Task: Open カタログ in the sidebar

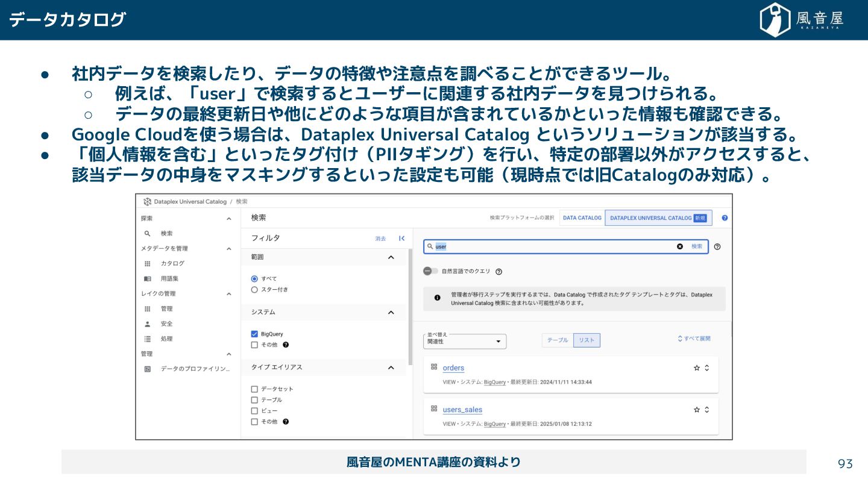Action: [172, 263]
